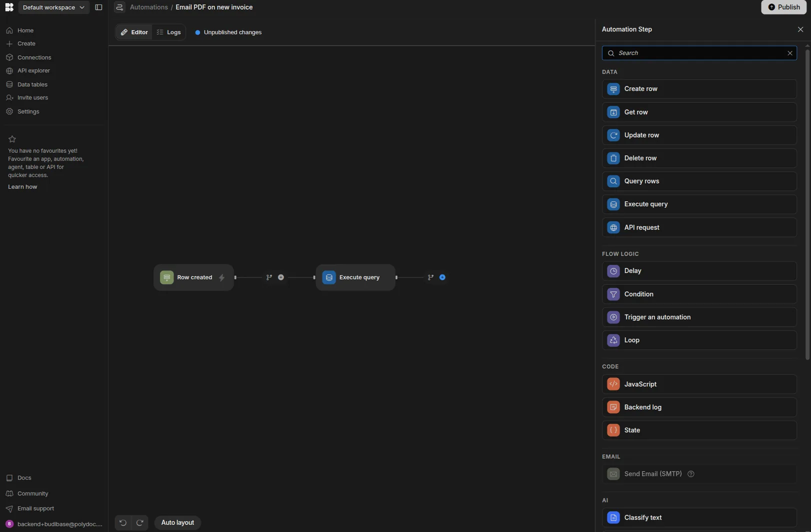Add a Backend log step

tap(699, 407)
